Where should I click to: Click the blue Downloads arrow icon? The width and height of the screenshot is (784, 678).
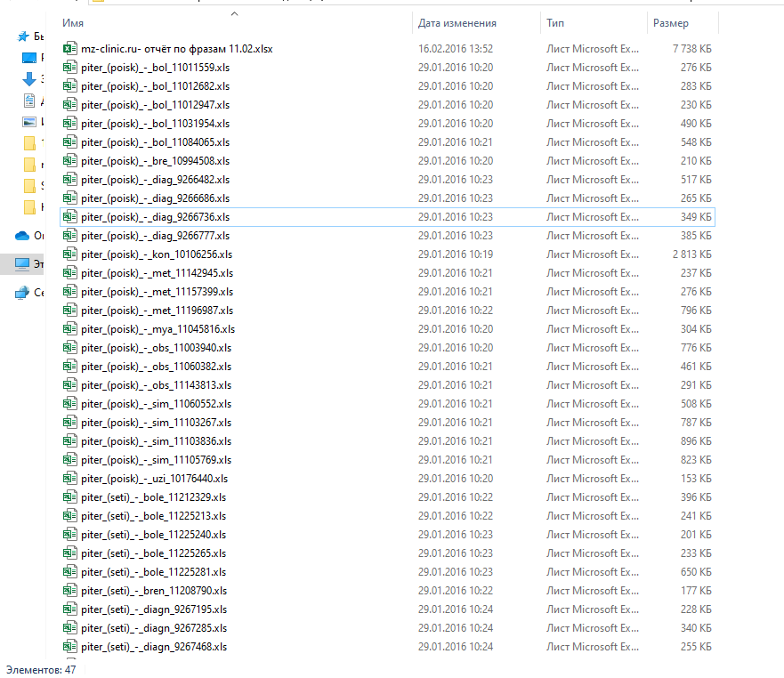pyautogui.click(x=29, y=79)
